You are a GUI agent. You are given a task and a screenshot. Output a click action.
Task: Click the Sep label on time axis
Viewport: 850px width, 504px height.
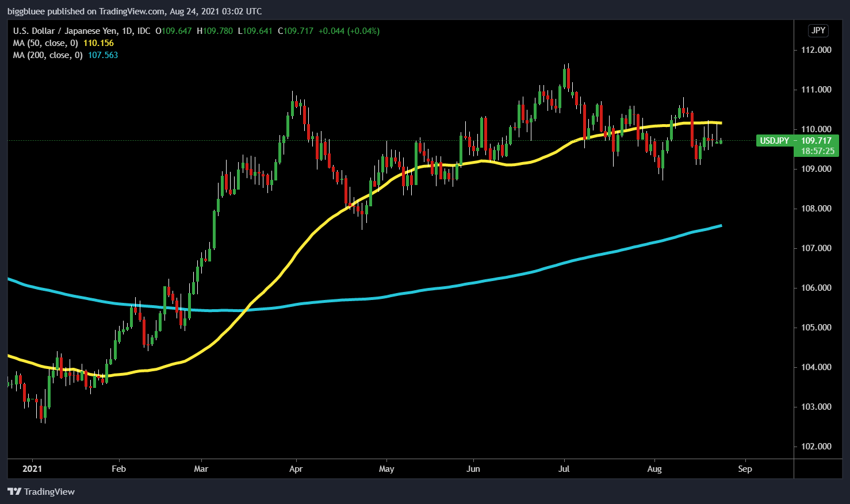pyautogui.click(x=745, y=469)
